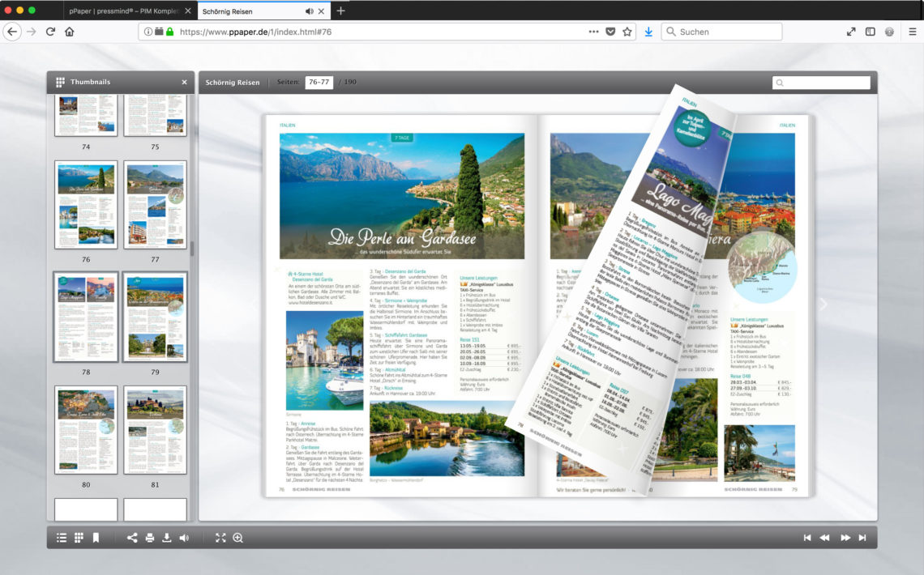Open page 75 thumbnail
The width and height of the screenshot is (924, 575).
pyautogui.click(x=155, y=115)
